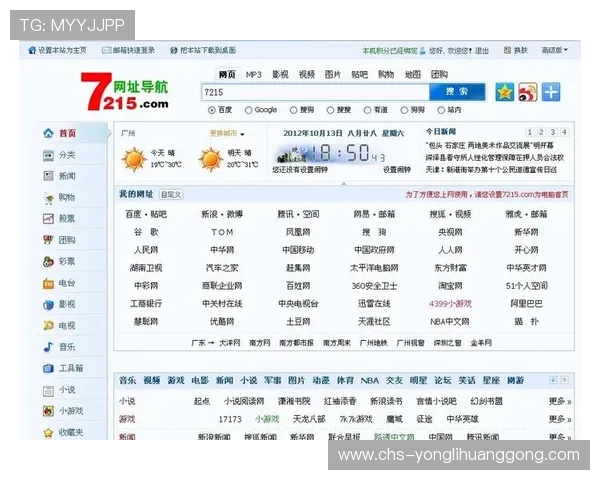
Task: Collapse the weather panel with small arrow
Action: (344, 184)
